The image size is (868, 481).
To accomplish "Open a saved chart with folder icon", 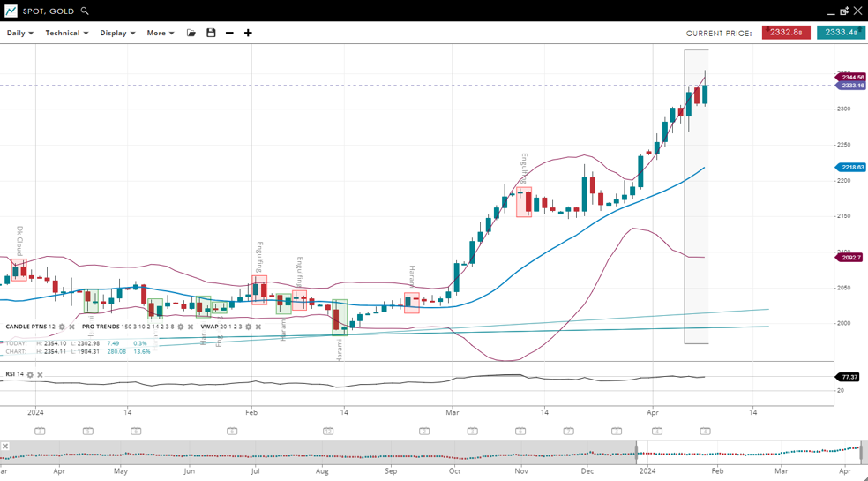I will pos(191,33).
